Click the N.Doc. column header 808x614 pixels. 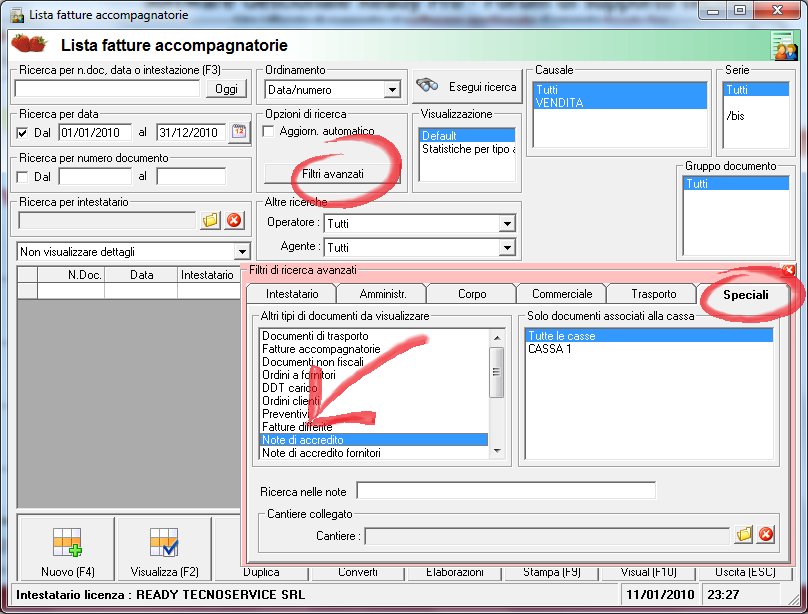(x=71, y=275)
